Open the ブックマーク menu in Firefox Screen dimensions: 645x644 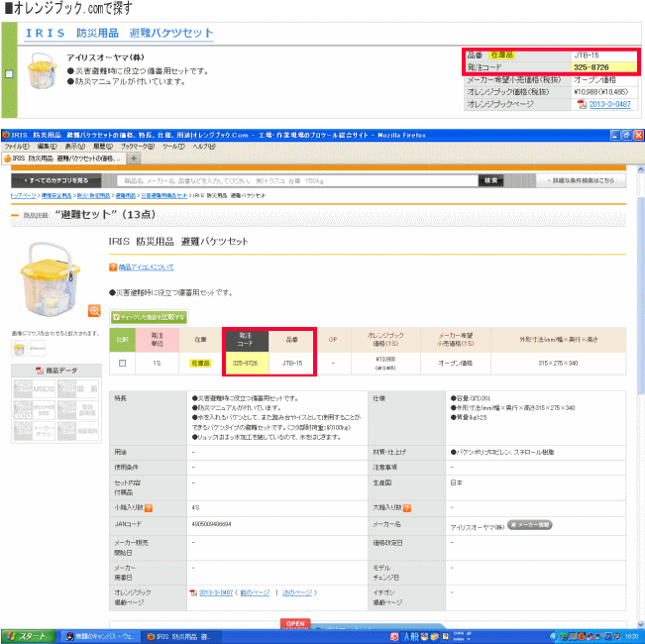[x=108, y=146]
